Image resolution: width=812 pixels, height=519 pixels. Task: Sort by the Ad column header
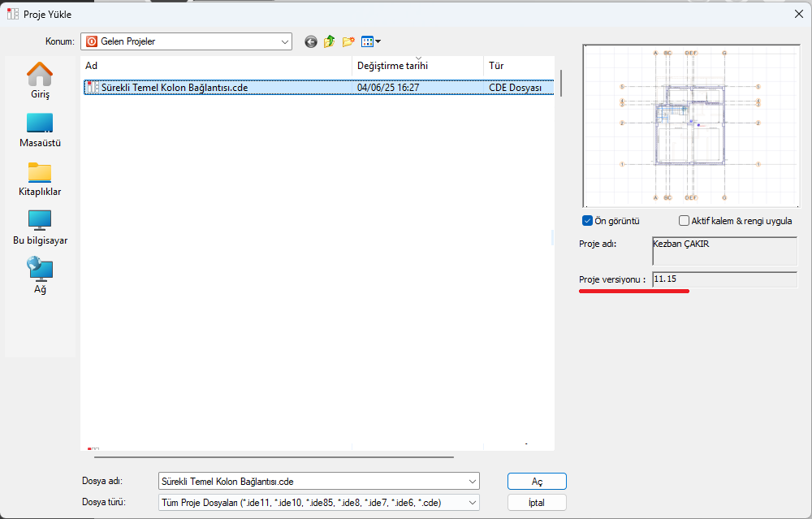point(216,66)
